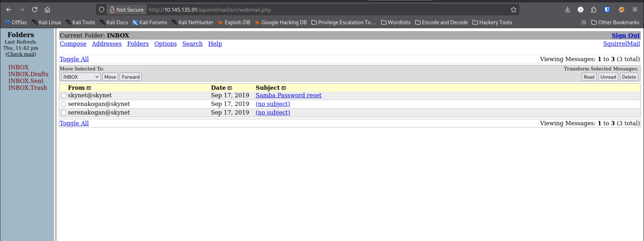Reload the page with refresh icon

(35, 10)
